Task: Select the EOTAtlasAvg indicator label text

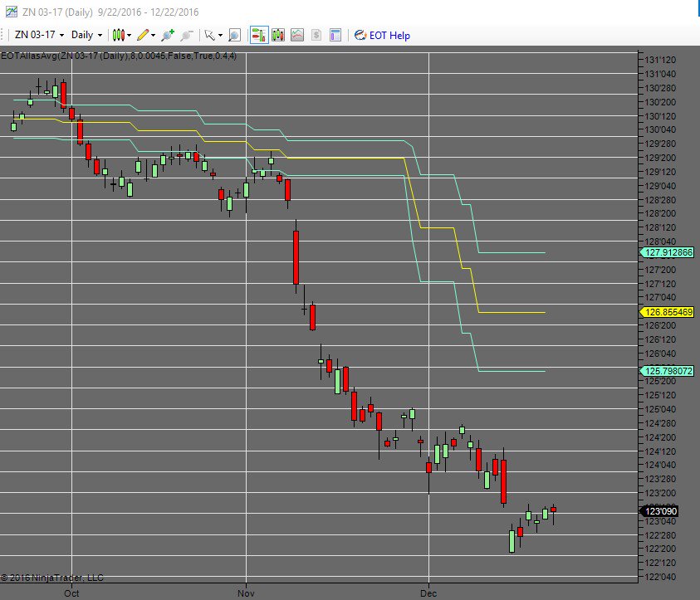Action: (118, 56)
